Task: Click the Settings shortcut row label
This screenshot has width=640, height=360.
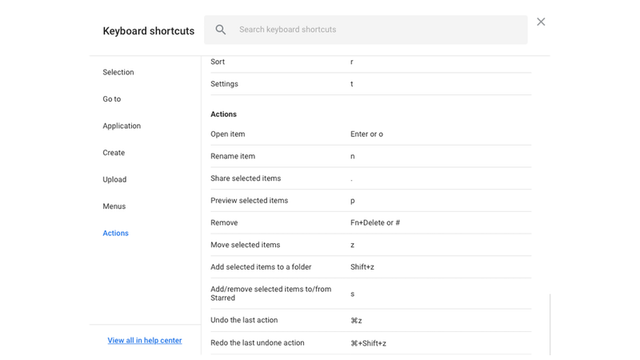Action: (224, 84)
